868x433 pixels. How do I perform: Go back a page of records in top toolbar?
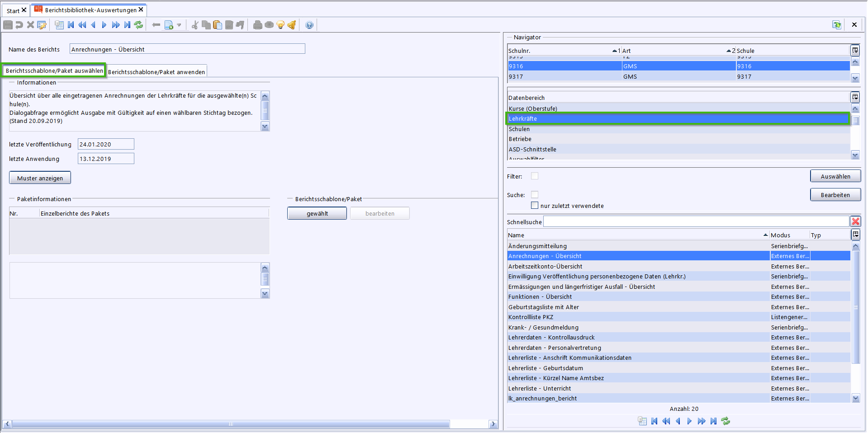(82, 25)
